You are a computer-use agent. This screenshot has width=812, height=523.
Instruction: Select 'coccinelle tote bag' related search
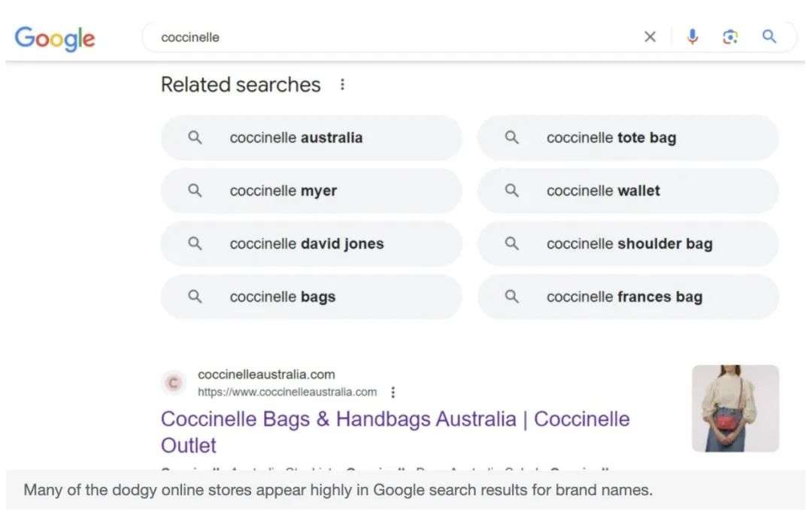(628, 138)
